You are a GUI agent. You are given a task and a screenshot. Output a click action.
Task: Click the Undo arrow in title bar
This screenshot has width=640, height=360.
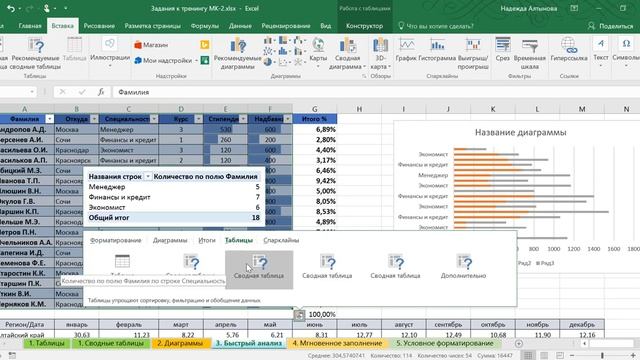[x=11, y=8]
